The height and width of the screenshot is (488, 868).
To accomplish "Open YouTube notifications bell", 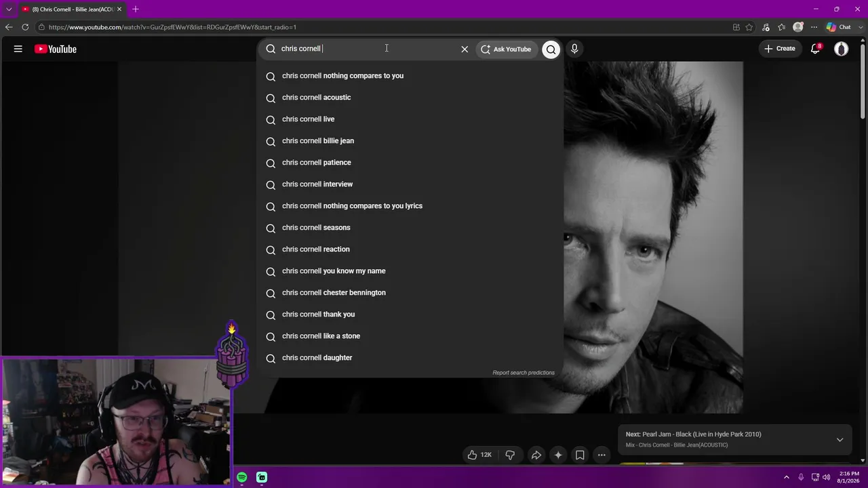I will point(816,49).
